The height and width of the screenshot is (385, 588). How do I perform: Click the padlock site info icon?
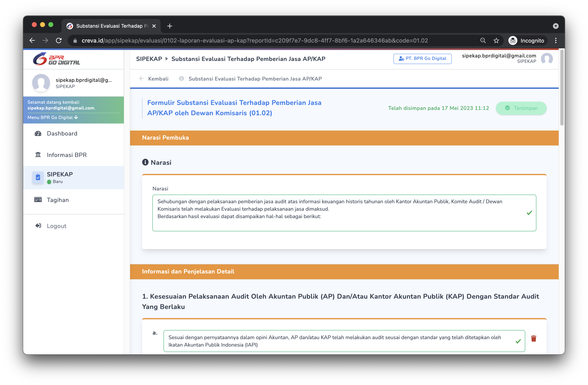coord(75,40)
